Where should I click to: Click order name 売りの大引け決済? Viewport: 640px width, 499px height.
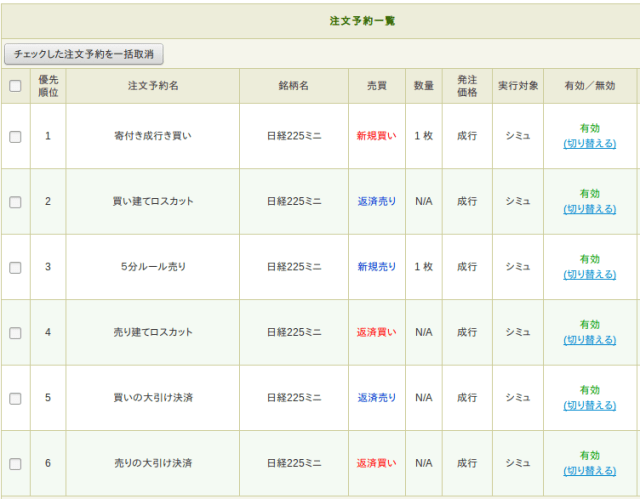coord(153,463)
